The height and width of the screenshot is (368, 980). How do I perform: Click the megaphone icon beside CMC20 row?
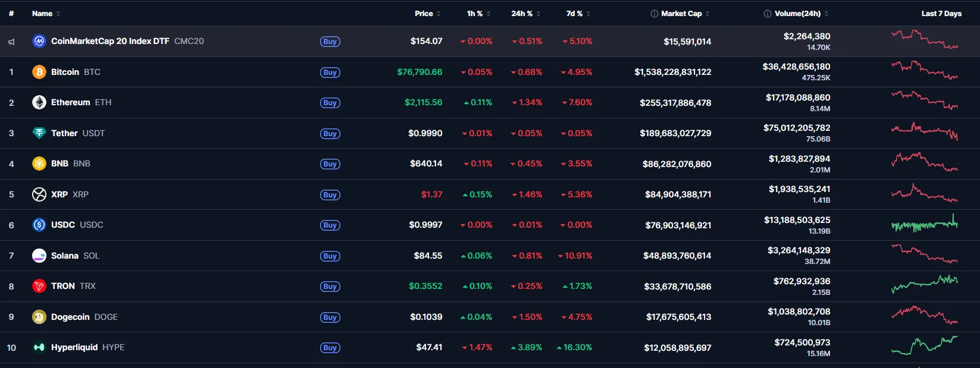(x=11, y=42)
